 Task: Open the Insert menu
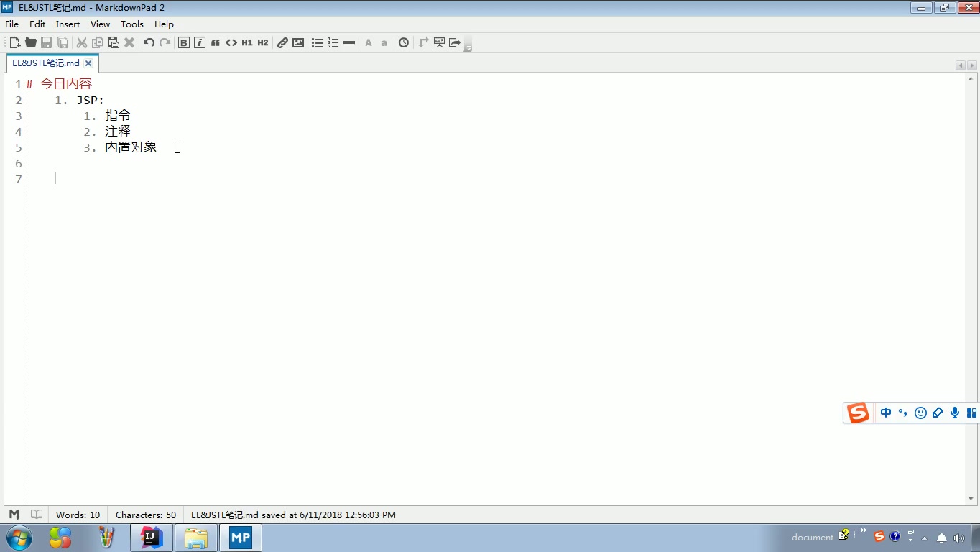pyautogui.click(x=68, y=24)
